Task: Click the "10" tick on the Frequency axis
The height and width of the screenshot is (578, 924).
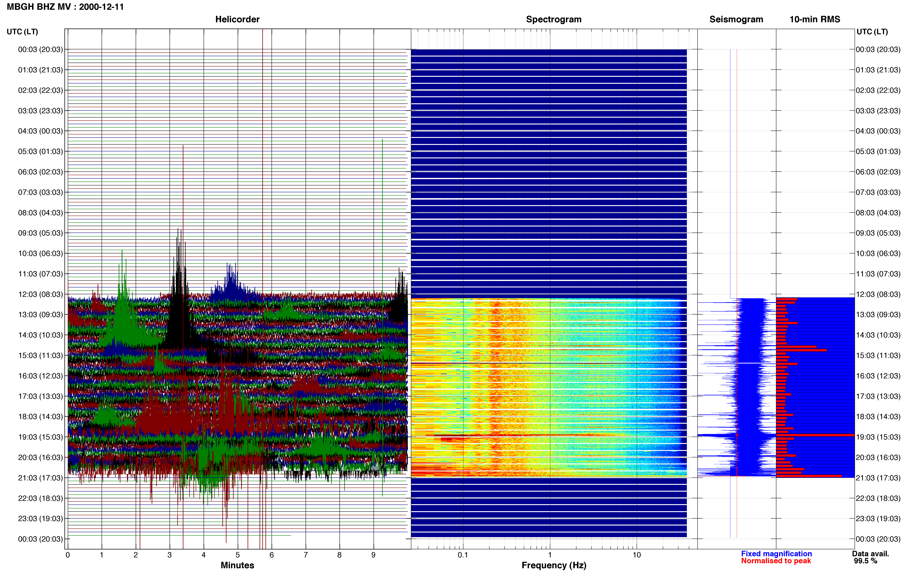Action: [x=637, y=555]
